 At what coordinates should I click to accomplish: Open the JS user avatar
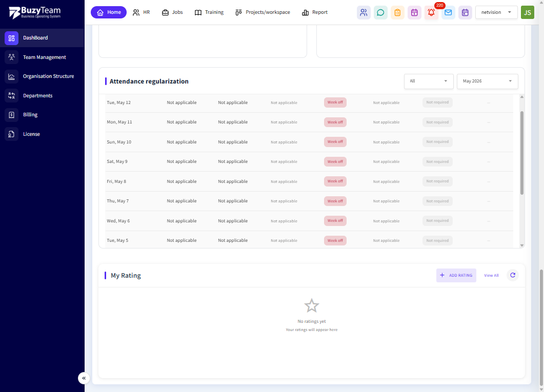pos(528,12)
